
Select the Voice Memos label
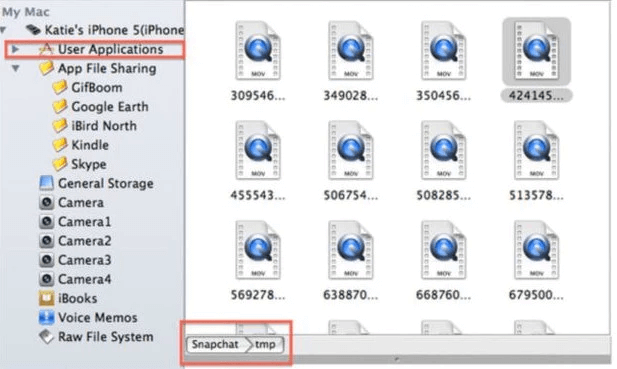click(x=98, y=317)
